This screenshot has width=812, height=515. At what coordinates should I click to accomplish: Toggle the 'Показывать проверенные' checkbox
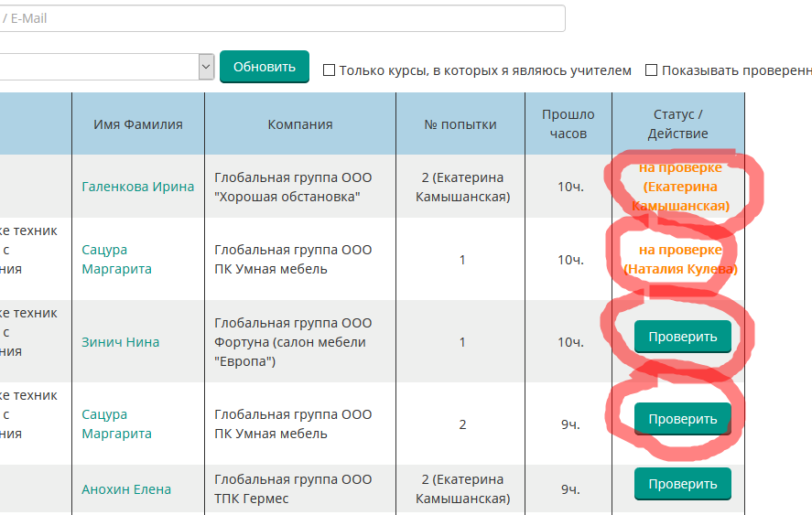652,70
